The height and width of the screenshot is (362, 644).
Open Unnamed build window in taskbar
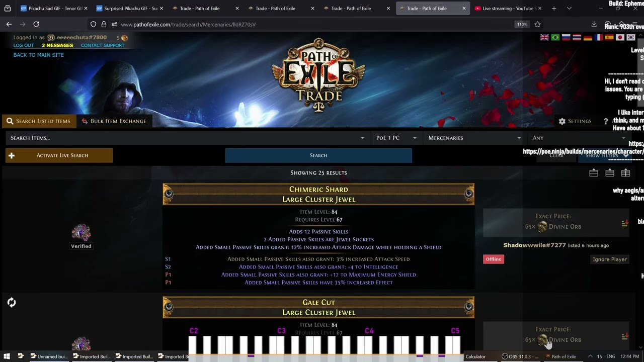click(49, 356)
